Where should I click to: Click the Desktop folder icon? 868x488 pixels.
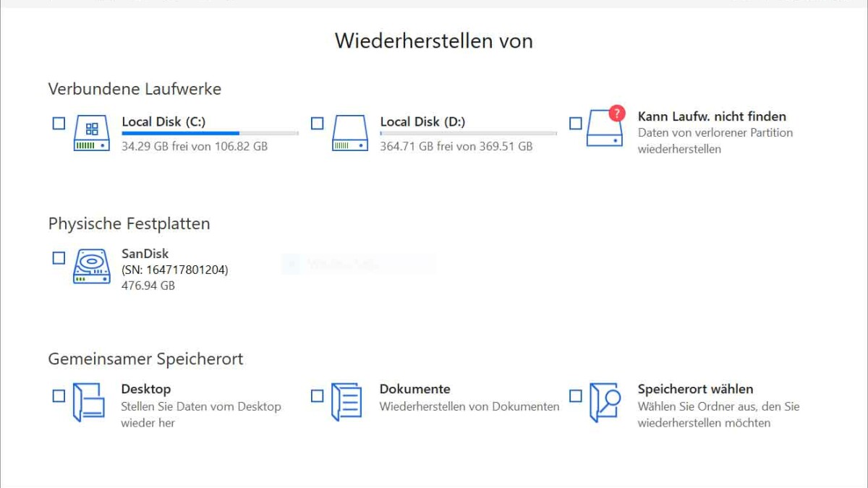88,402
